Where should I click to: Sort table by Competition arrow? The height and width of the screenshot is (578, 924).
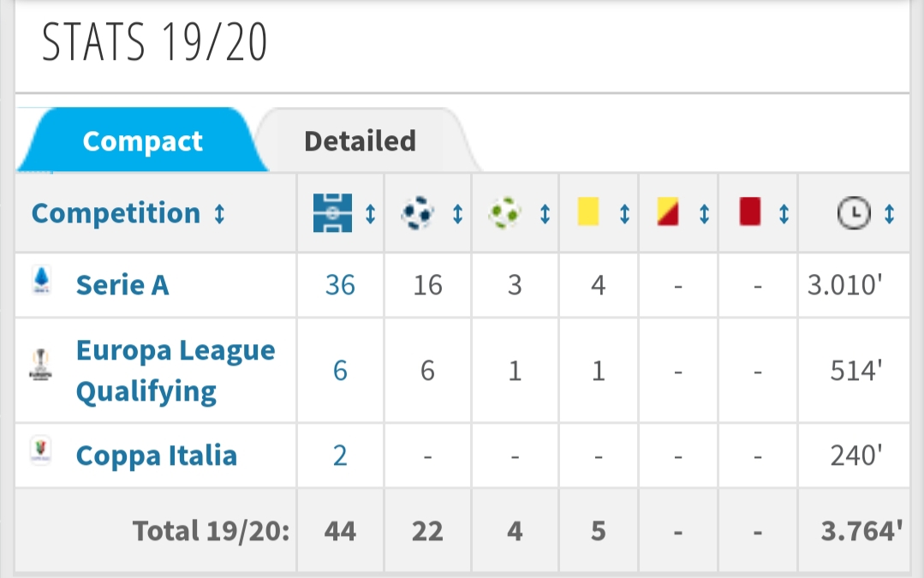click(219, 214)
